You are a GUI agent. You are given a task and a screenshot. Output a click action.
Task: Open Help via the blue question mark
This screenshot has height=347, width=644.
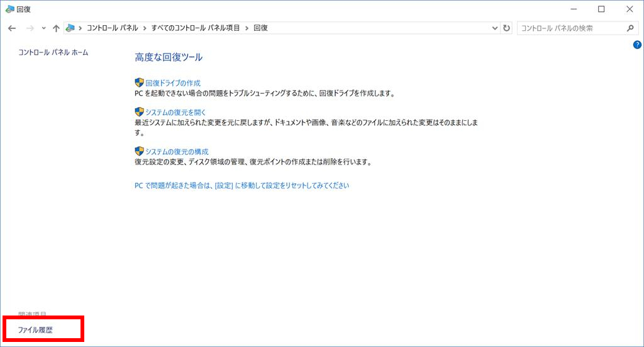click(637, 45)
